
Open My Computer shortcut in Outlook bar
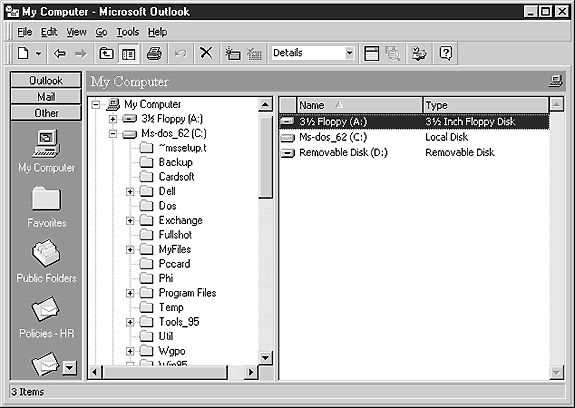click(46, 151)
